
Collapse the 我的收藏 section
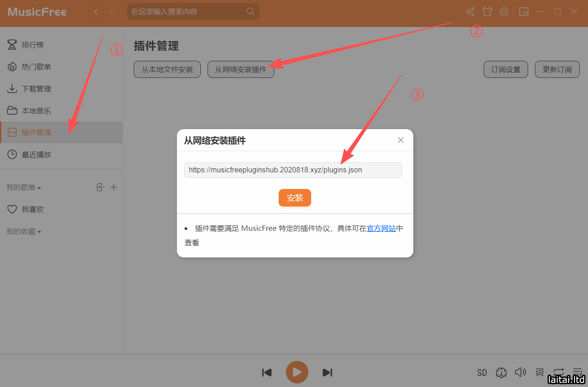click(x=24, y=232)
